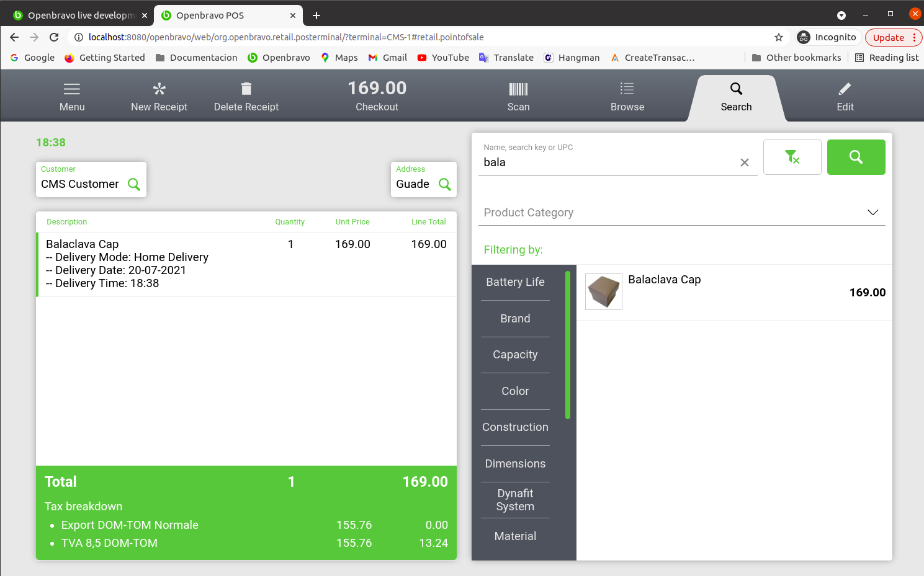Click the Edit pencil icon
Image resolution: width=924 pixels, height=576 pixels.
click(x=845, y=89)
